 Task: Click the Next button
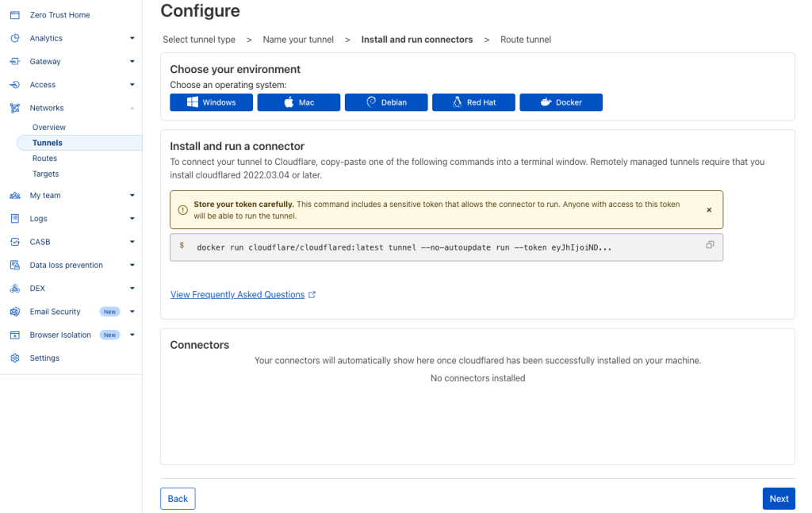(x=779, y=499)
